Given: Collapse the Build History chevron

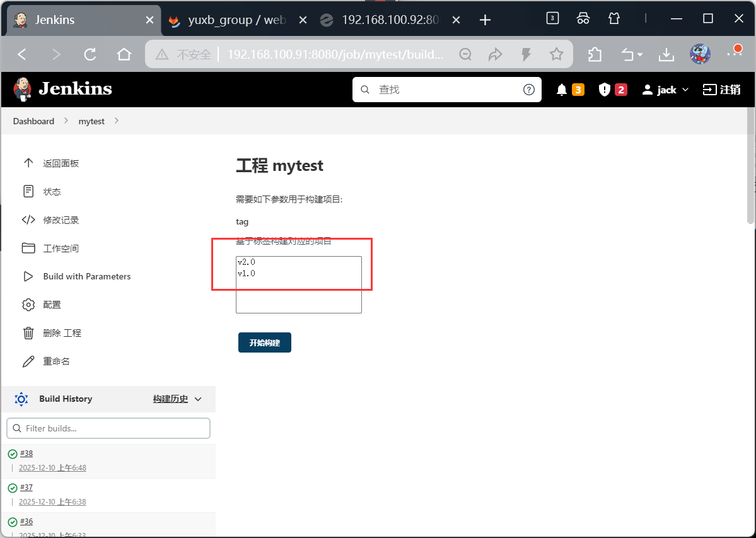Looking at the screenshot, I should (x=198, y=399).
